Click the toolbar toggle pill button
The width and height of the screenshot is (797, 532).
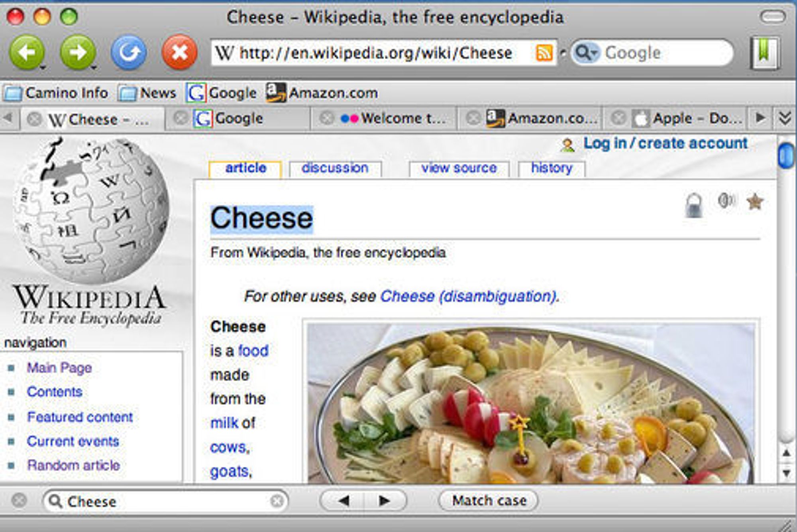tap(773, 17)
